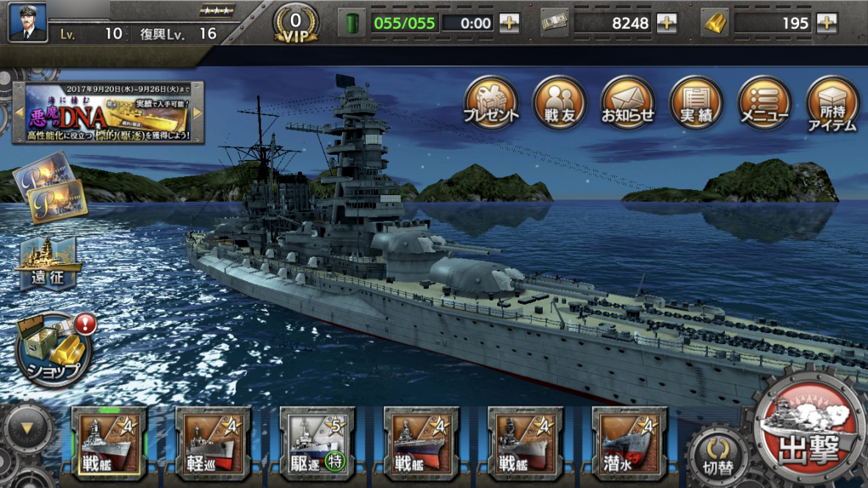Add gold bars with the plus beside 195

point(826,23)
